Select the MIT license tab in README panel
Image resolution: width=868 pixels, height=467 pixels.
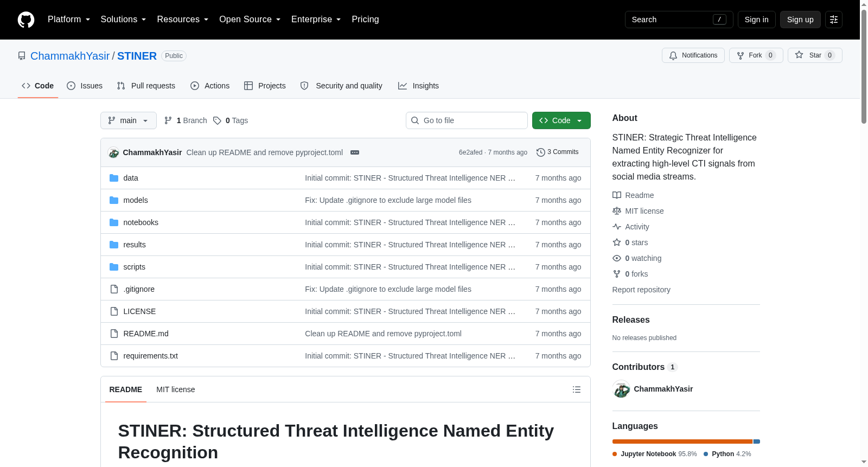pyautogui.click(x=176, y=389)
